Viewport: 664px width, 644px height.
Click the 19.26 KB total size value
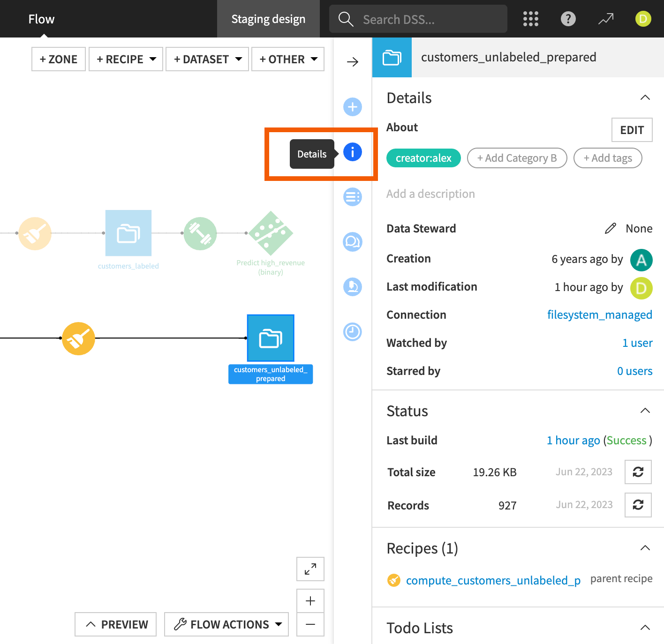[495, 472]
